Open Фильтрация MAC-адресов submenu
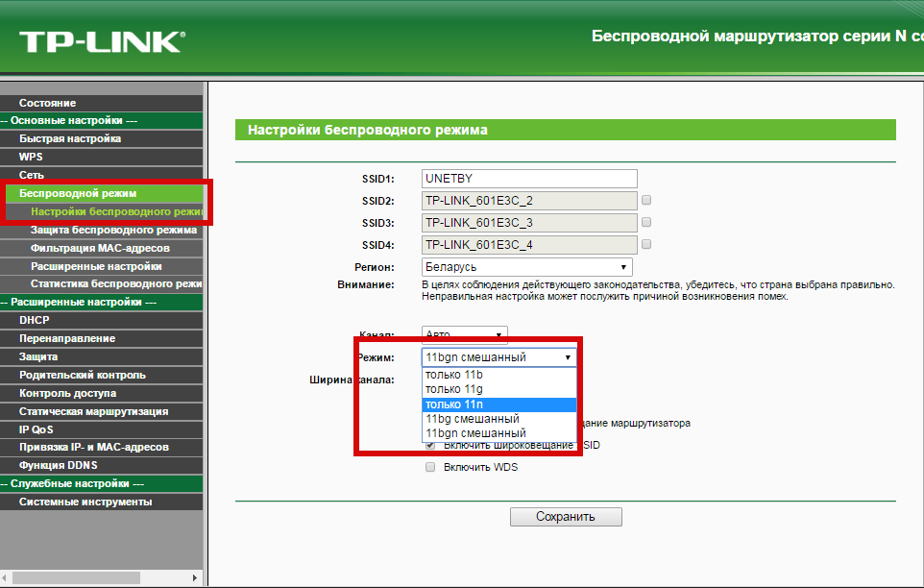This screenshot has width=924, height=588. point(102,248)
